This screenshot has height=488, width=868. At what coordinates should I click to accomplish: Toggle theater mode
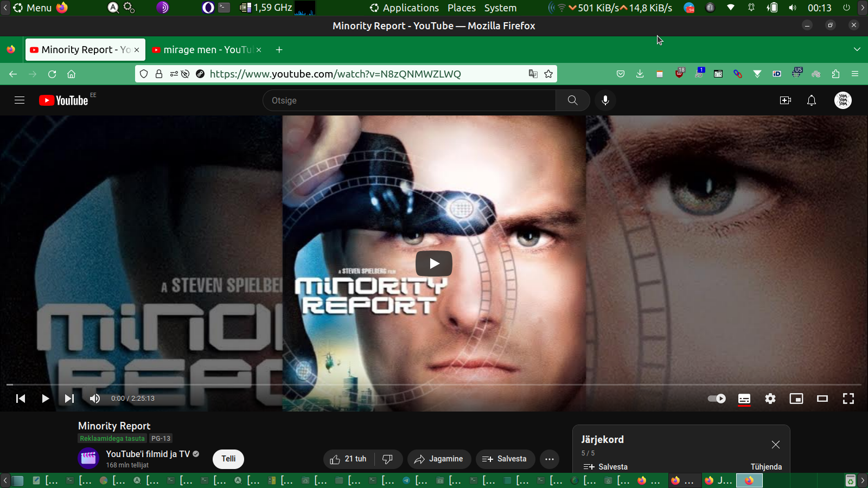(x=822, y=399)
